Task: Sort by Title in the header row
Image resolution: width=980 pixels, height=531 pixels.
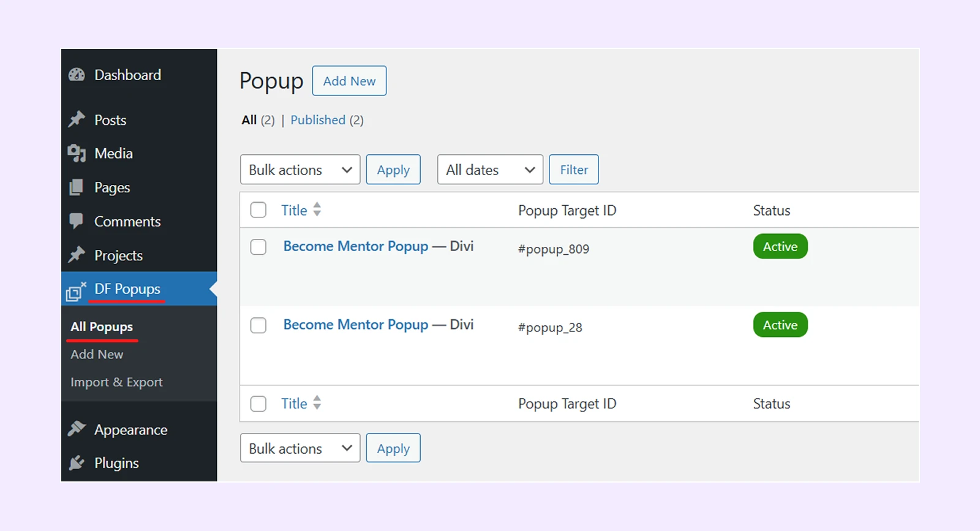Action: coord(295,210)
